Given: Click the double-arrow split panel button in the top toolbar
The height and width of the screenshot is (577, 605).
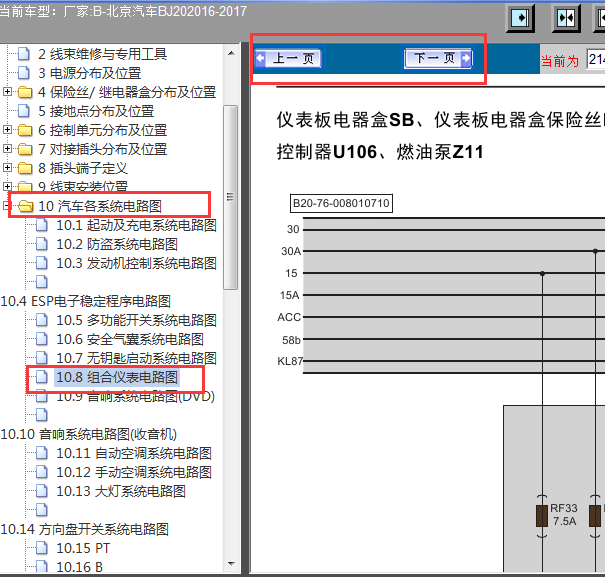Looking at the screenshot, I should [x=566, y=18].
